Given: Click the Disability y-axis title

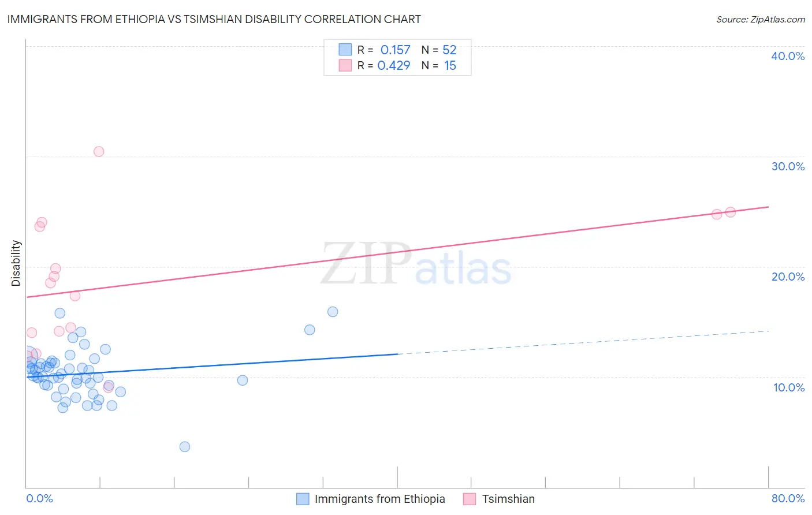Looking at the screenshot, I should click(16, 263).
